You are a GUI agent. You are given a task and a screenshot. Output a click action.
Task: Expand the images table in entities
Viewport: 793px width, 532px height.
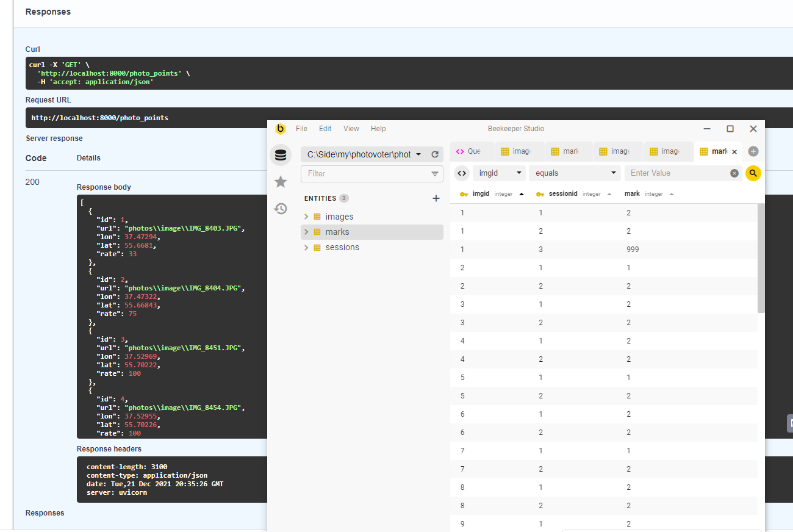[x=306, y=217]
